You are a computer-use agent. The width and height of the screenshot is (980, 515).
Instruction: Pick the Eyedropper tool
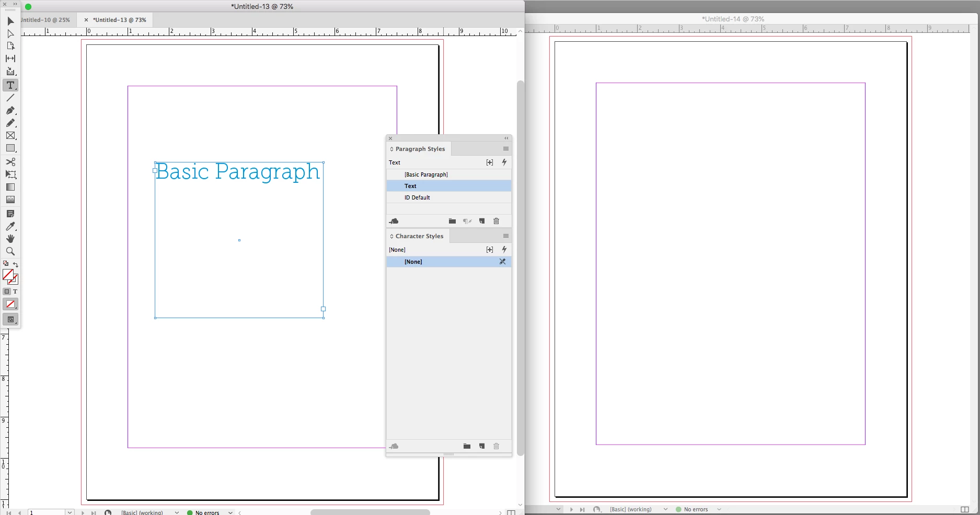coord(10,226)
